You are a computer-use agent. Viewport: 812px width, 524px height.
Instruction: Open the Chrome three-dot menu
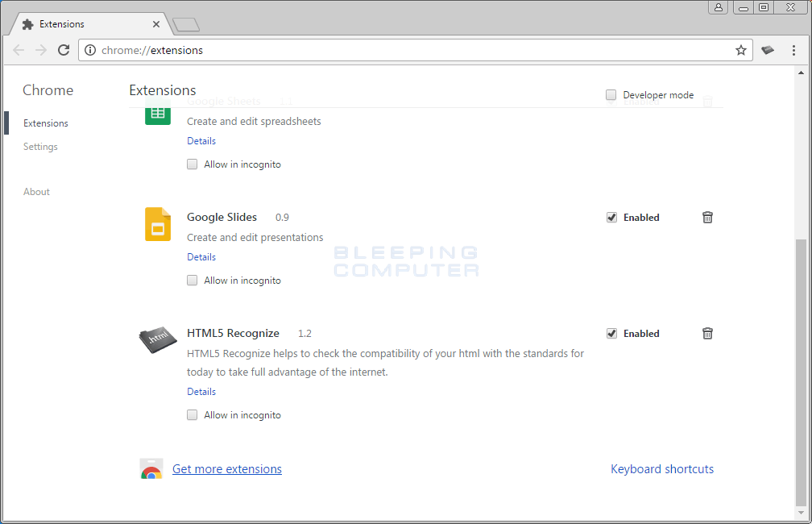[793, 50]
